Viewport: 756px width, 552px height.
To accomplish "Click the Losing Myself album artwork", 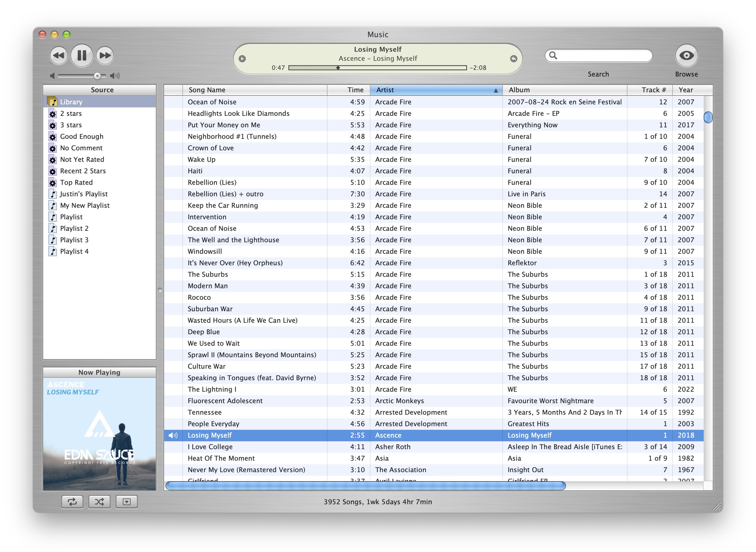I will click(x=99, y=434).
